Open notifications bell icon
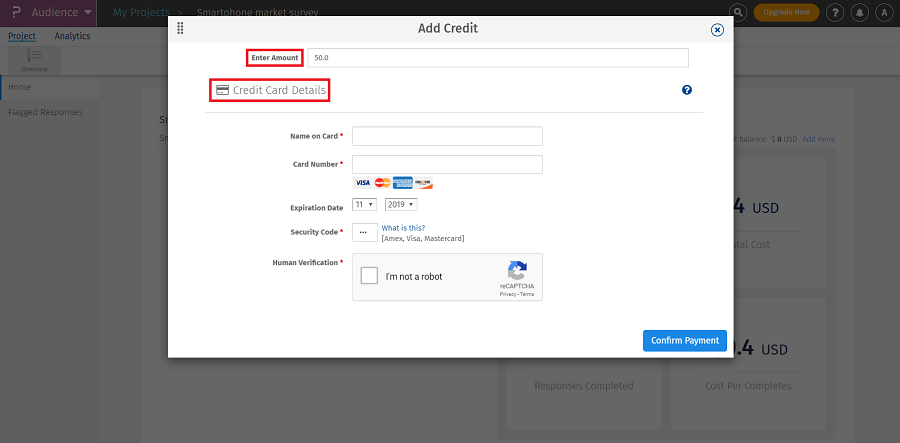 click(859, 12)
